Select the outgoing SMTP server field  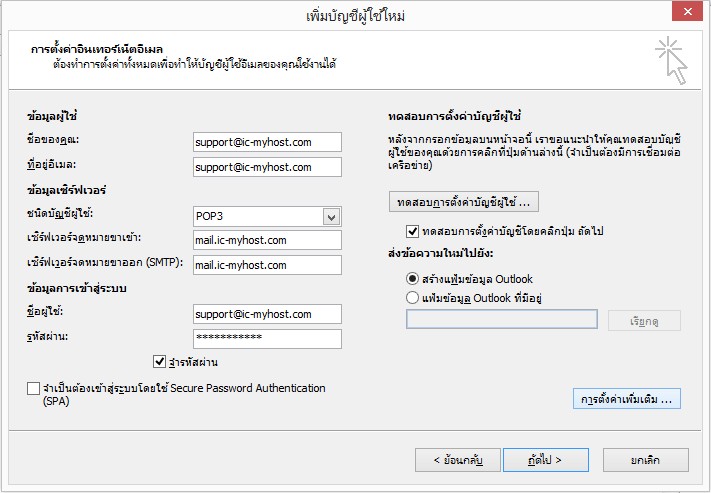pos(267,265)
